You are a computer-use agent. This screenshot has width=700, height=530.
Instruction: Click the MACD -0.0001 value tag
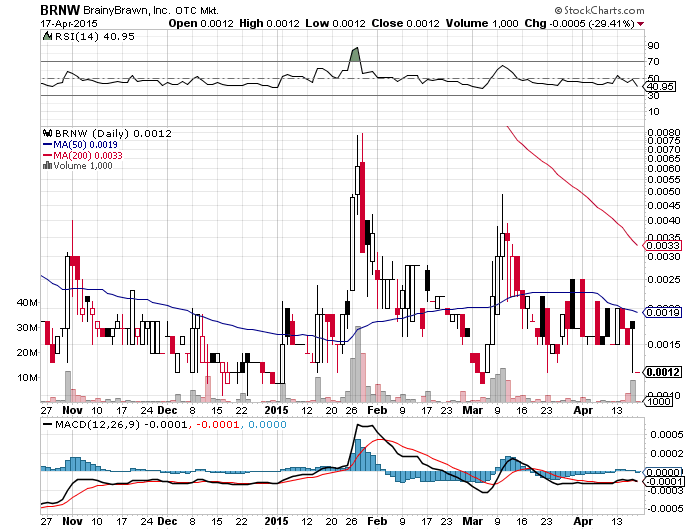[x=663, y=481]
